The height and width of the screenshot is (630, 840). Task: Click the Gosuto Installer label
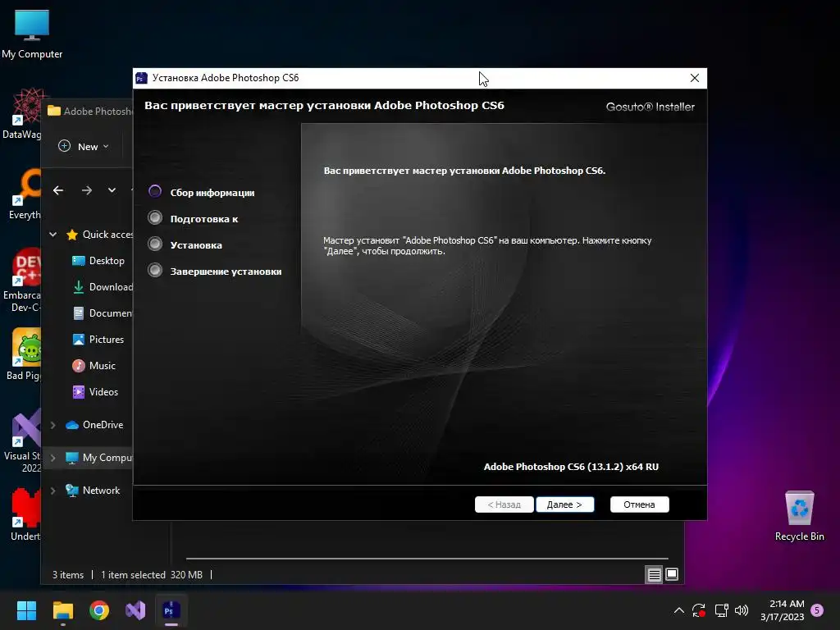650,107
